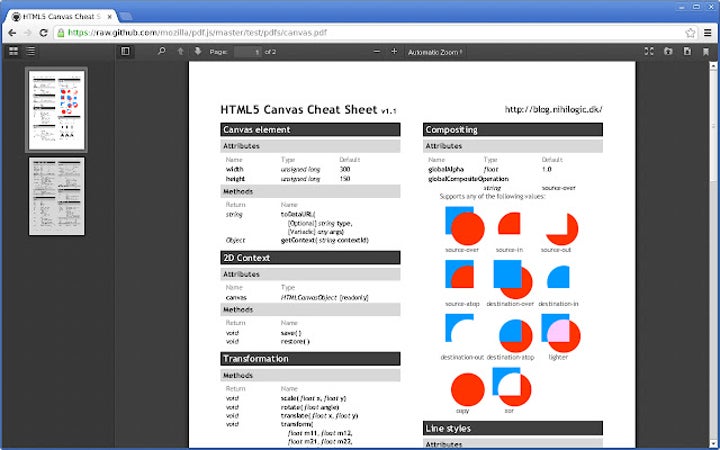This screenshot has width=720, height=450.
Task: Go to the next page arrow
Action: coord(198,51)
